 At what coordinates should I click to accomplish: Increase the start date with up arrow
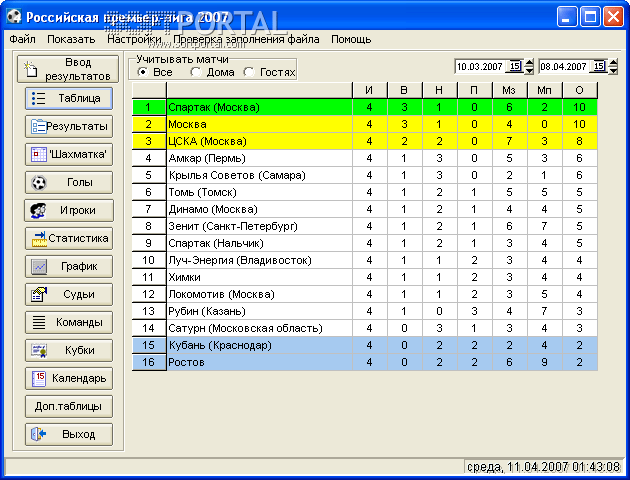[530, 63]
